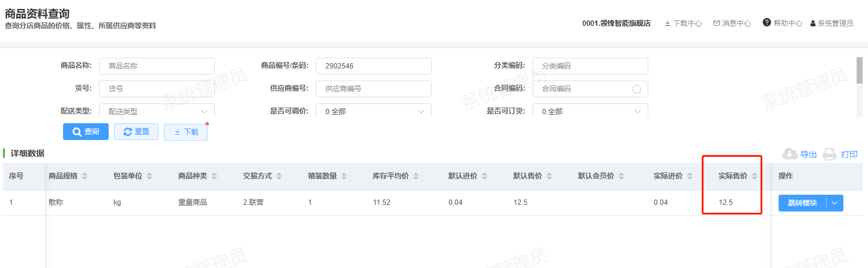The image size is (868, 268).
Task: Sort by the 箱装数量 column
Action: pos(343,176)
